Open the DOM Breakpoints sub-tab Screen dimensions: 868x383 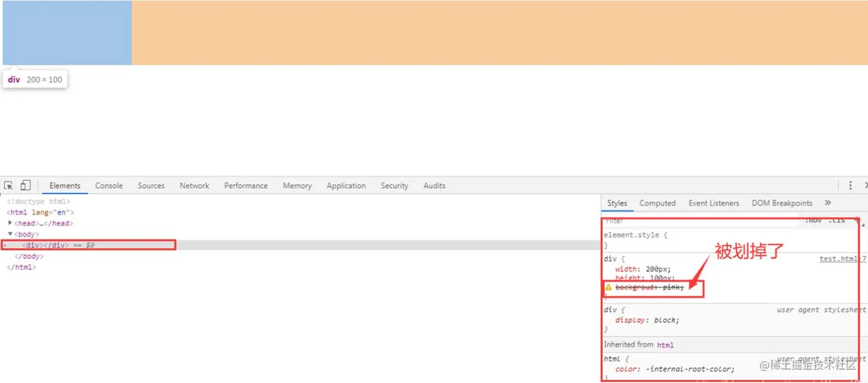point(782,203)
